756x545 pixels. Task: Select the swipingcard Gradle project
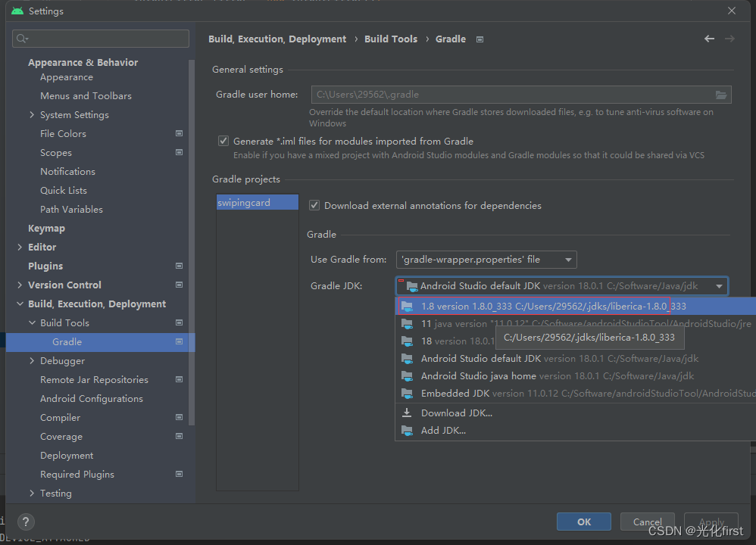click(258, 202)
